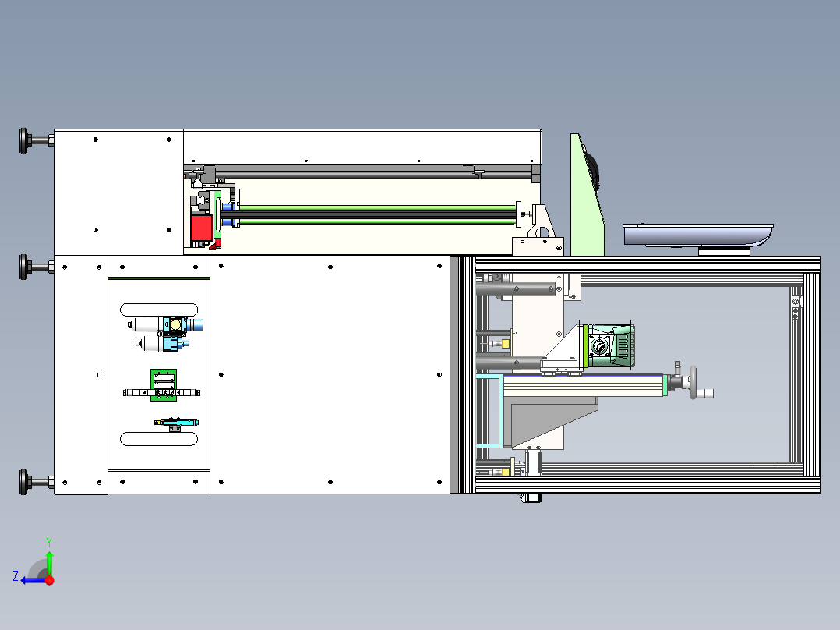Click the cyan slide cylinder on the middle panel
The width and height of the screenshot is (840, 630).
click(x=175, y=423)
